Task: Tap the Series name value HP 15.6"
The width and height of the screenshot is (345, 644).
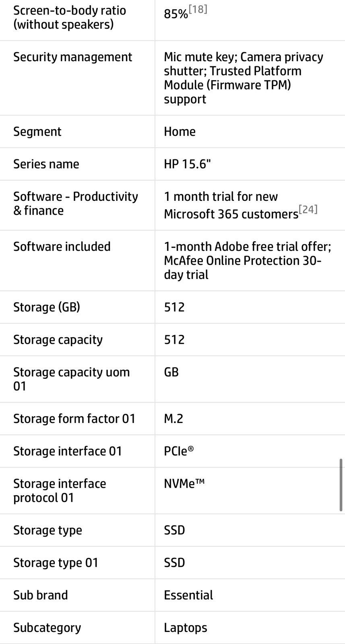Action: click(x=187, y=164)
